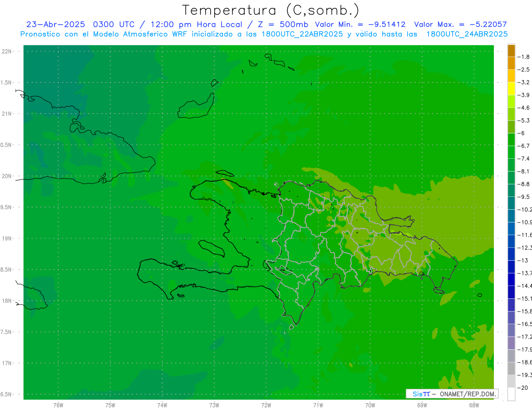Click the '-20' legend value
Viewport: 532px width, 411px height.
523,387
